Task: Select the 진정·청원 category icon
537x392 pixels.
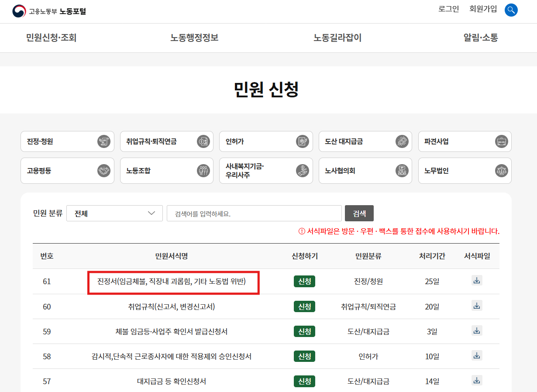Action: tap(105, 141)
